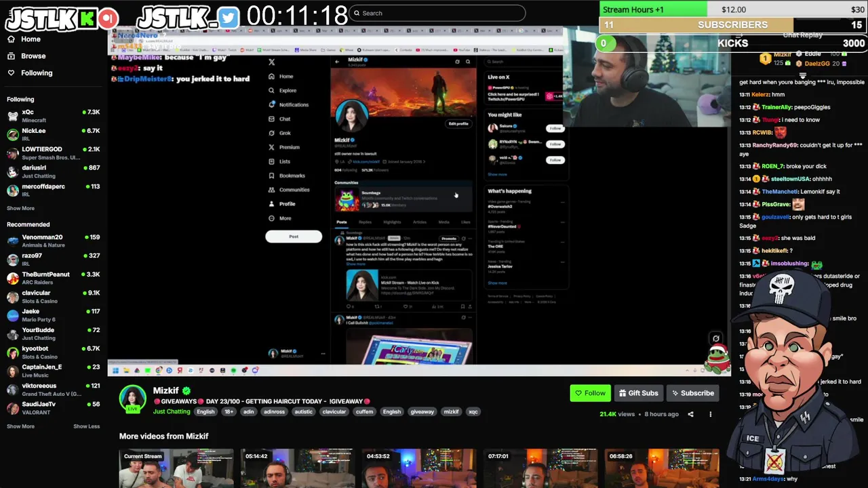
Task: Open Grok in the X sidebar
Action: [x=280, y=133]
